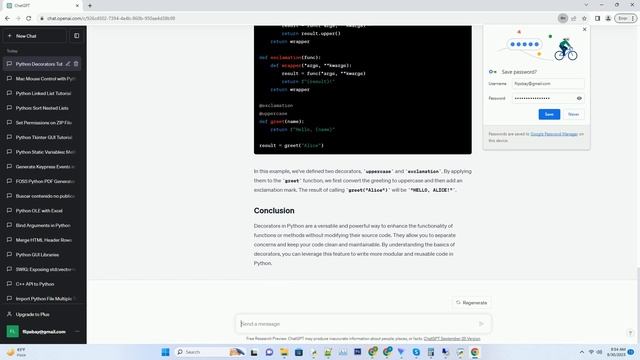Click Save in the password popup

(549, 114)
